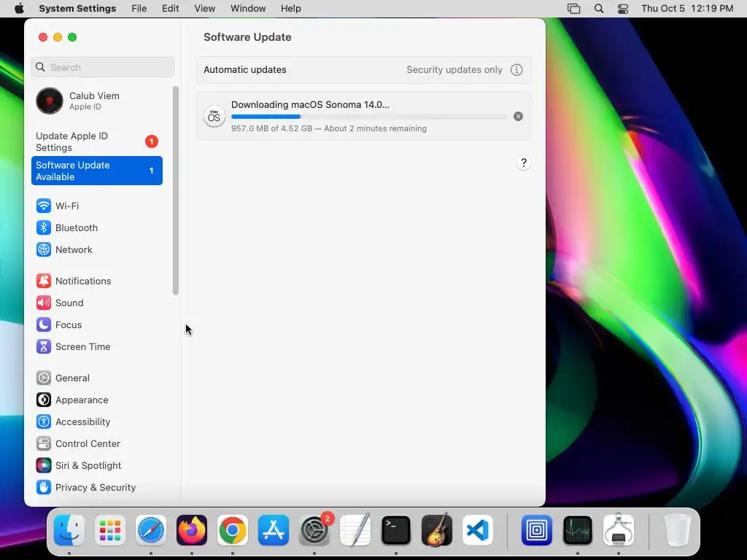Click the download progress bar
Screen dimensions: 747x560
pyautogui.click(x=368, y=117)
